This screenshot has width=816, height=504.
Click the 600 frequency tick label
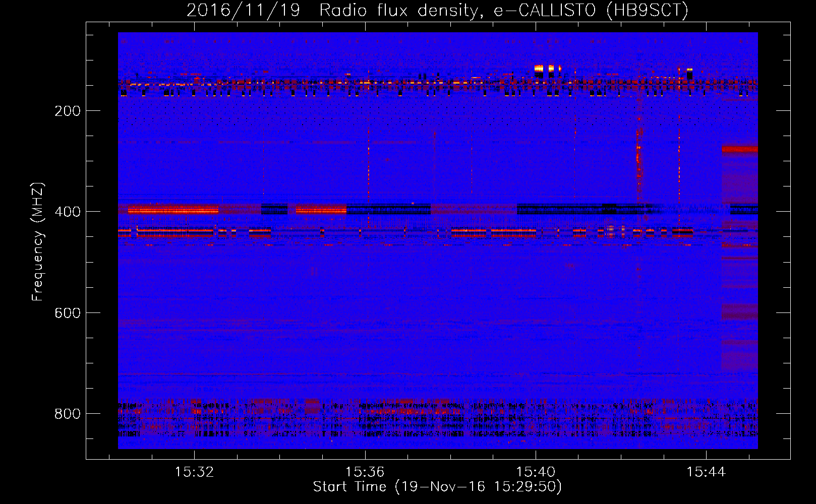68,313
